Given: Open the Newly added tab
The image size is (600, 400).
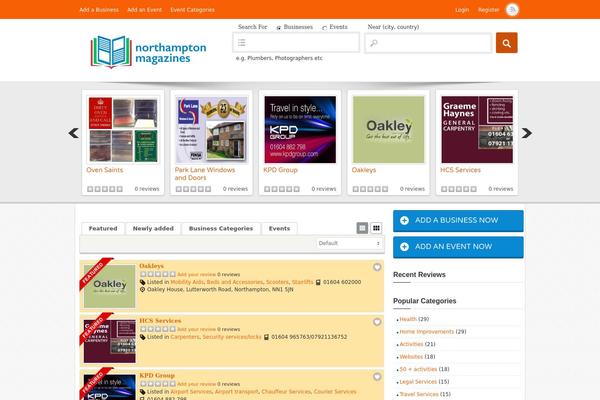Looking at the screenshot, I should point(153,229).
